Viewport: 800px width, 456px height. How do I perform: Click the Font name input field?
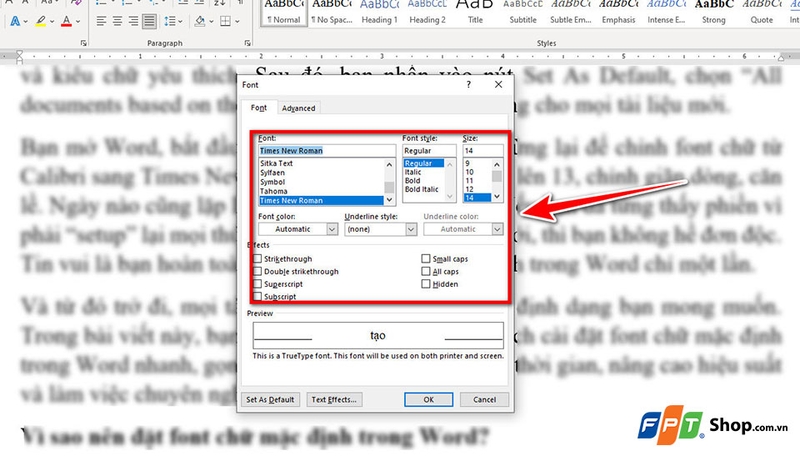[x=327, y=150]
